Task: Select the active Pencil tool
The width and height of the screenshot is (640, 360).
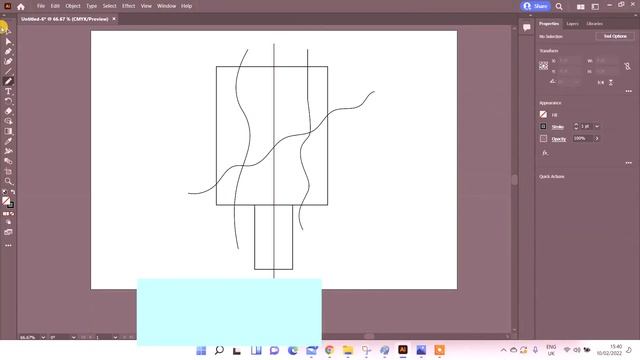Action: click(x=8, y=81)
